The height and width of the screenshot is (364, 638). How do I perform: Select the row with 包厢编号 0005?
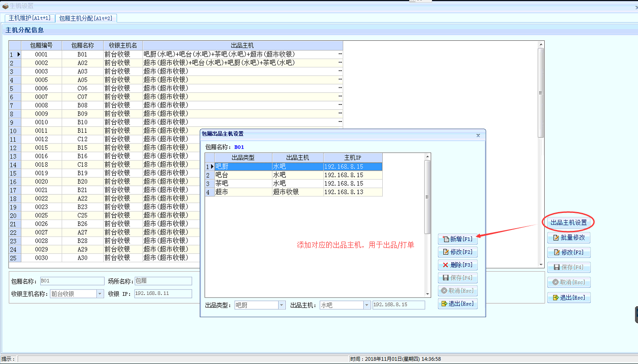[176, 80]
